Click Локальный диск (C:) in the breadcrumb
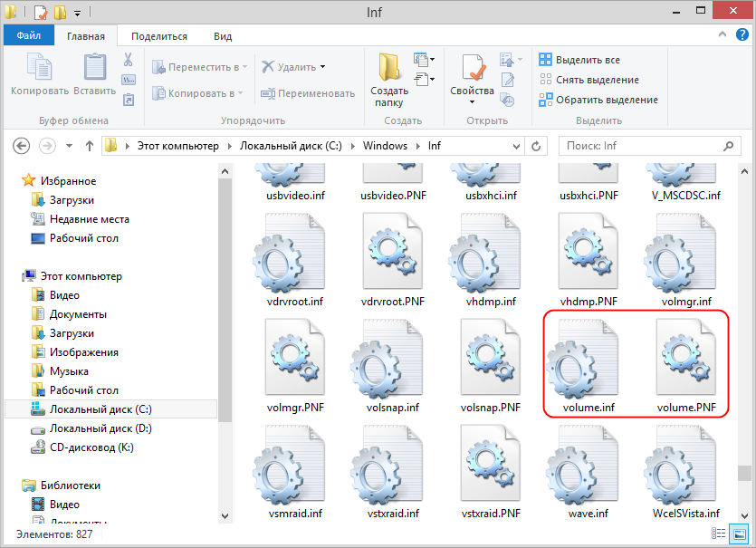Image resolution: width=756 pixels, height=548 pixels. [291, 146]
